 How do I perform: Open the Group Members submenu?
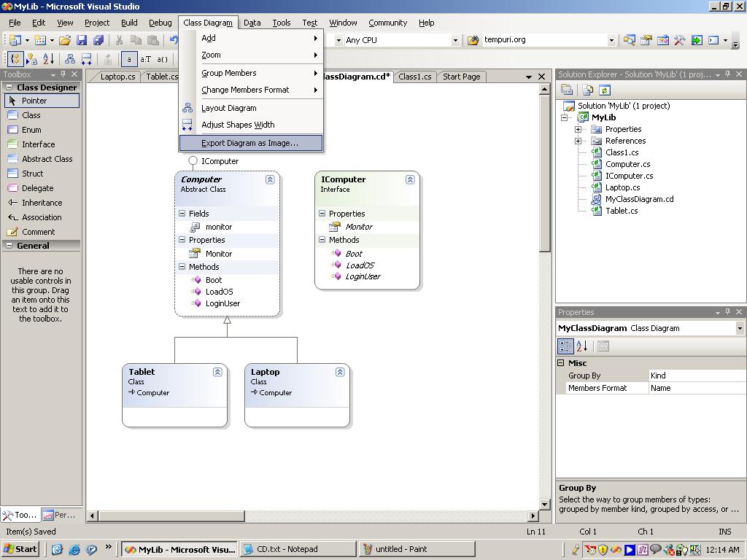251,73
